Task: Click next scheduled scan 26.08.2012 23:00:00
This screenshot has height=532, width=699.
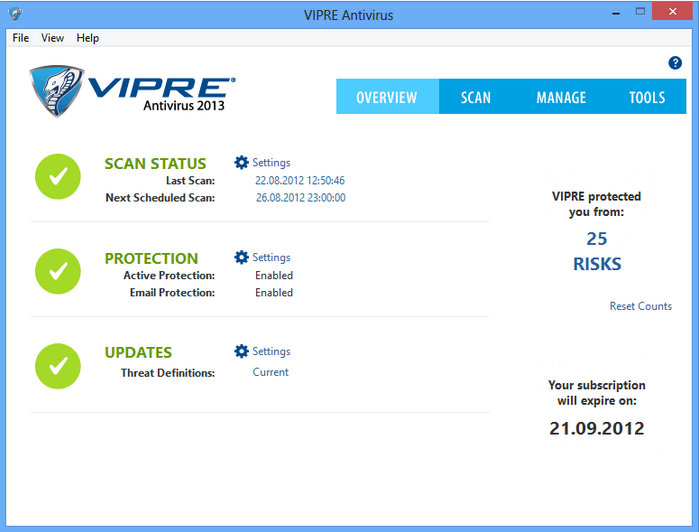Action: click(x=300, y=198)
